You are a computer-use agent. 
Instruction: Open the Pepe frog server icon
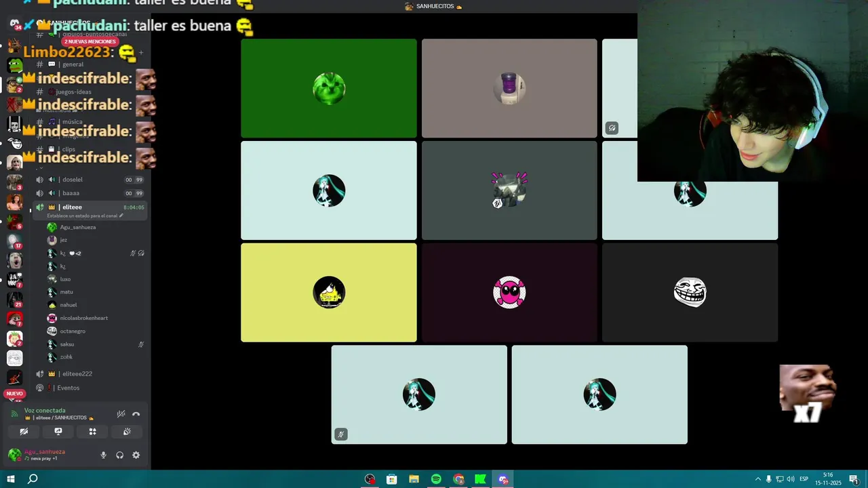(x=15, y=66)
